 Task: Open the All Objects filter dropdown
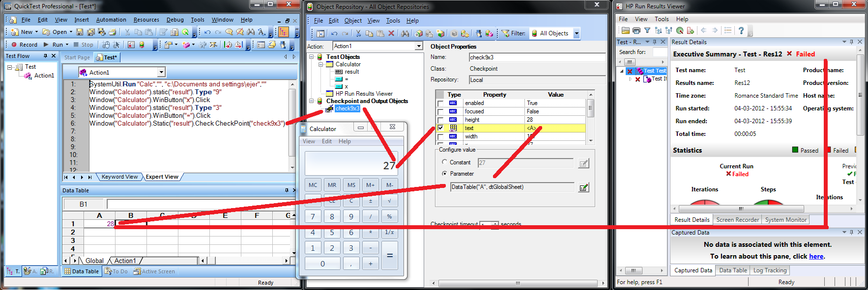577,33
